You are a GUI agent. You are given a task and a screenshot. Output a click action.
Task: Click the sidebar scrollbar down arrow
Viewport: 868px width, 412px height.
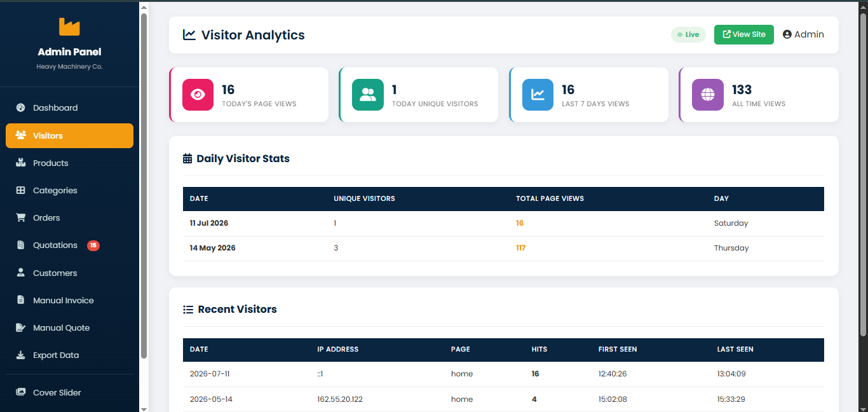144,408
